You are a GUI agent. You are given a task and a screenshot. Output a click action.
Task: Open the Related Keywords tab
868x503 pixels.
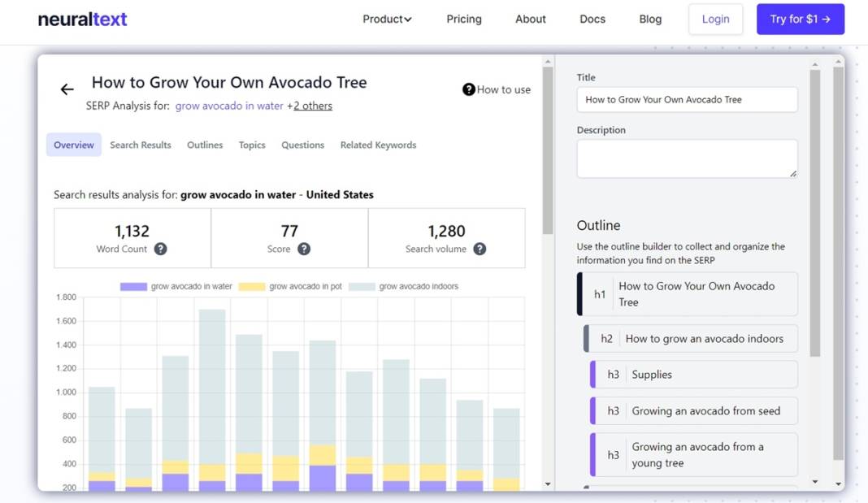(x=378, y=145)
